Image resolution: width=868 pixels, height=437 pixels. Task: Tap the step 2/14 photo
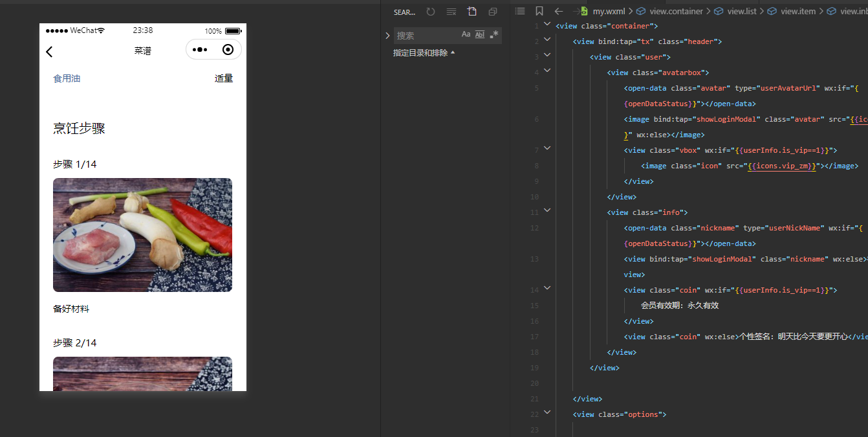pyautogui.click(x=142, y=374)
